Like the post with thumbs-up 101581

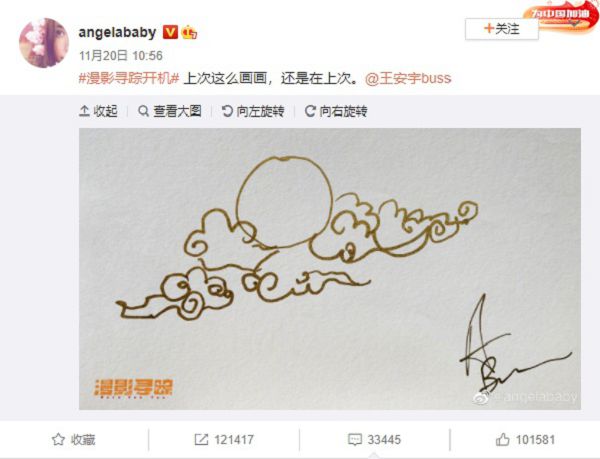tap(525, 439)
